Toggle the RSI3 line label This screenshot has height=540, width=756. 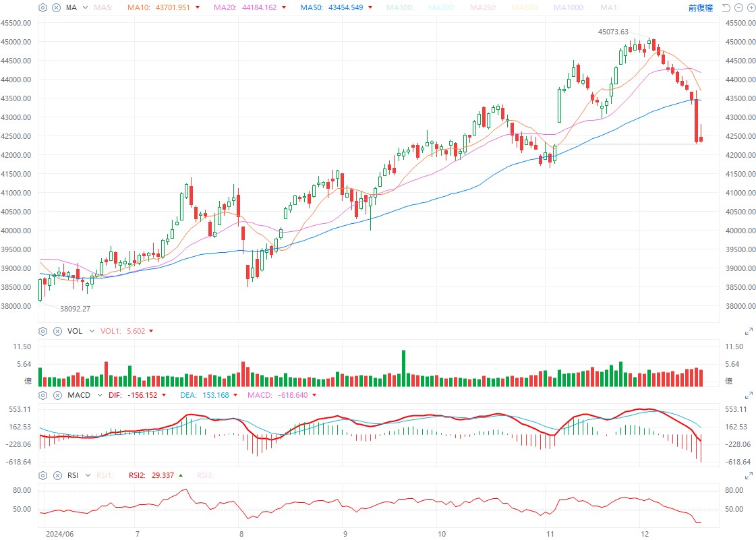point(205,475)
